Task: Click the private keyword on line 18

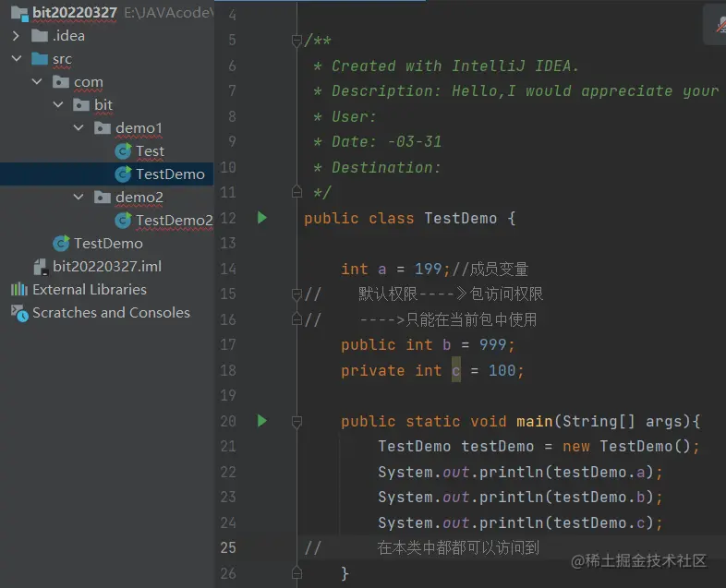Action: pos(373,370)
